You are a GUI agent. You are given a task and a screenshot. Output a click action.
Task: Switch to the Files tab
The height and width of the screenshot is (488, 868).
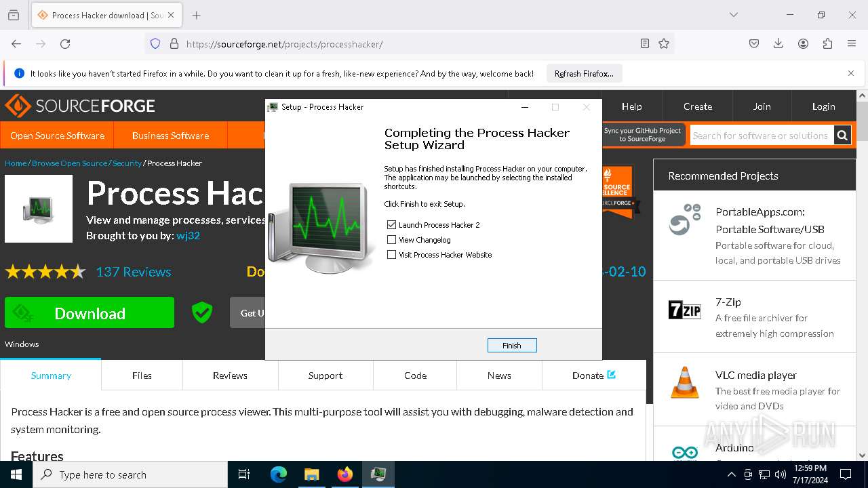[x=142, y=375]
